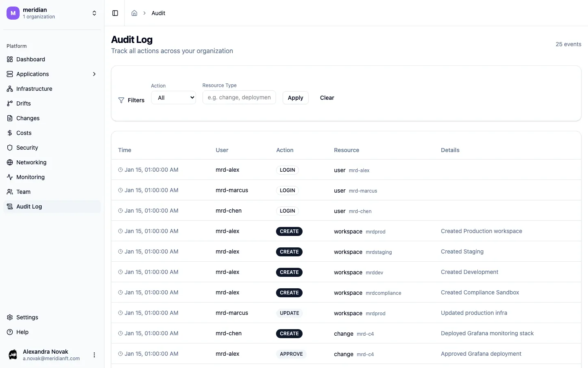This screenshot has height=368, width=588.
Task: Click the meridian organization avatar
Action: click(x=13, y=13)
